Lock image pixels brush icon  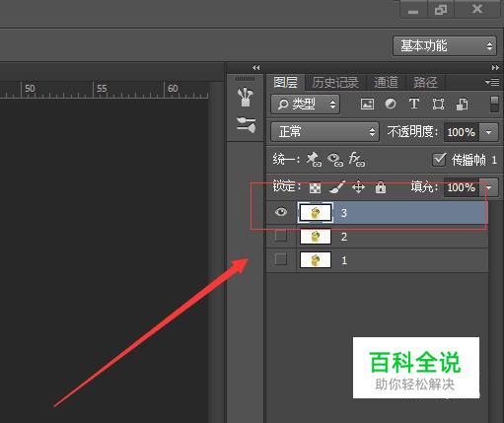[337, 187]
